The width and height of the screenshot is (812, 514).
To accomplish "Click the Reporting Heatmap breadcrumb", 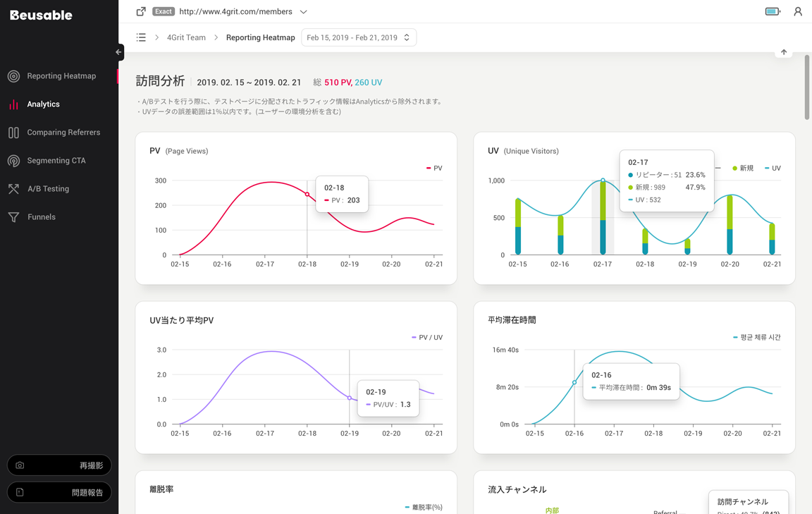I will (x=261, y=37).
